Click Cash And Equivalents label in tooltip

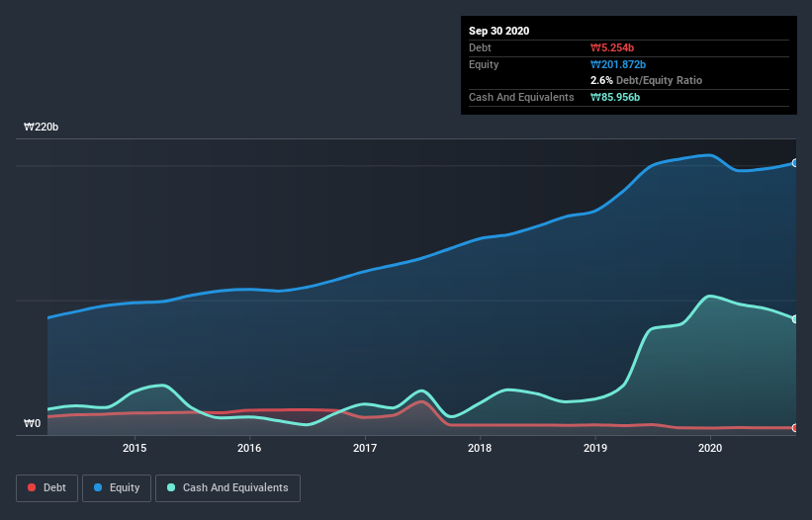tap(521, 97)
